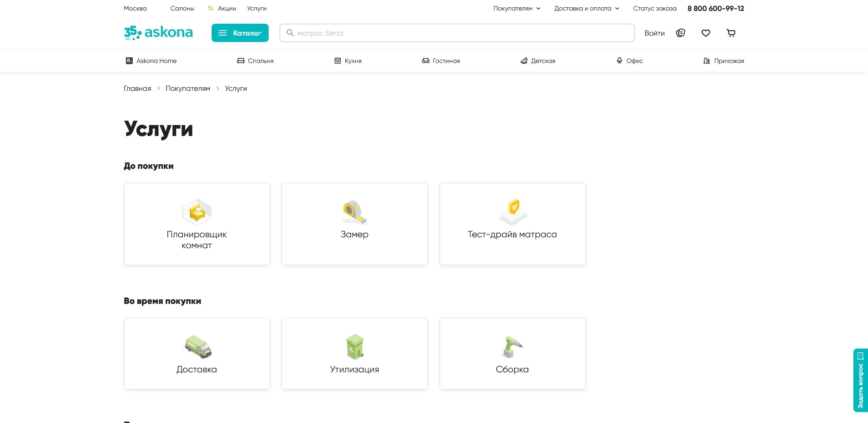Image resolution: width=868 pixels, height=423 pixels.
Task: Click the Войти login link
Action: click(654, 33)
